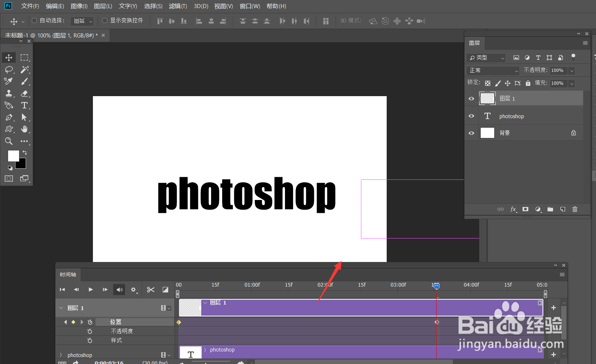This screenshot has height=364, width=596.
Task: Select the Move tool in toolbox
Action: coord(9,58)
